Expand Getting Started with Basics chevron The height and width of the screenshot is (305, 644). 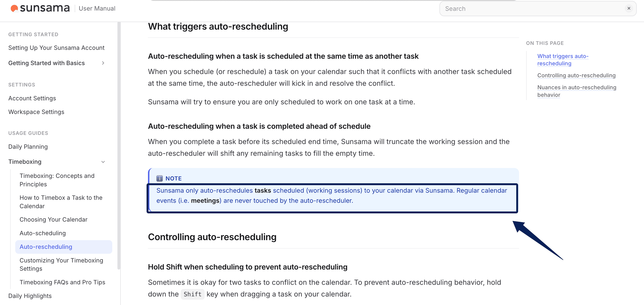click(x=103, y=63)
